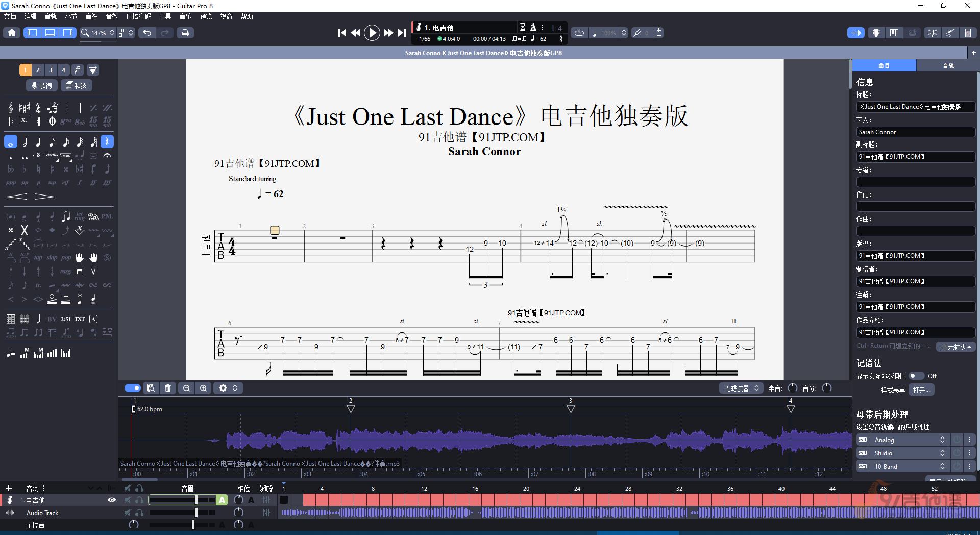The image size is (980, 535).
Task: Click the plus icon to add a track
Action: coord(8,489)
